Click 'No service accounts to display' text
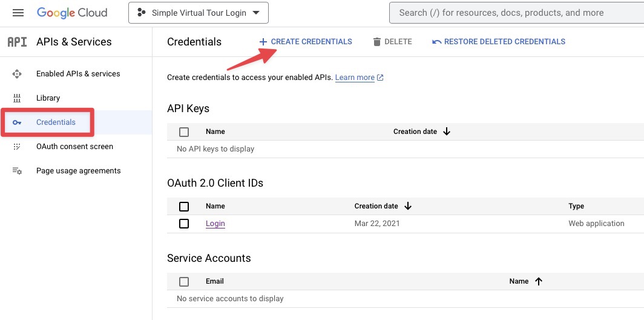Image resolution: width=644 pixels, height=320 pixels. [230, 299]
